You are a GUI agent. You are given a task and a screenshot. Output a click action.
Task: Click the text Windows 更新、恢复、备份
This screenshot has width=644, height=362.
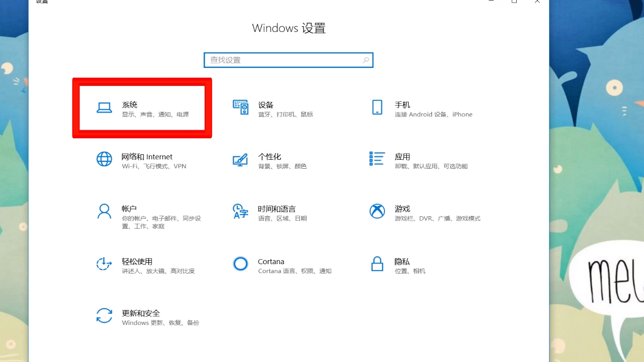[160, 323]
